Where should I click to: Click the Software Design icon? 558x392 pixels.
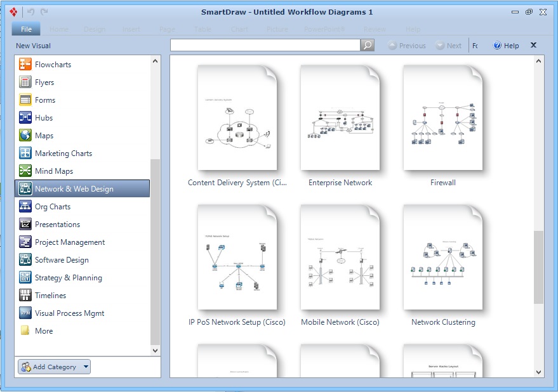(x=25, y=260)
